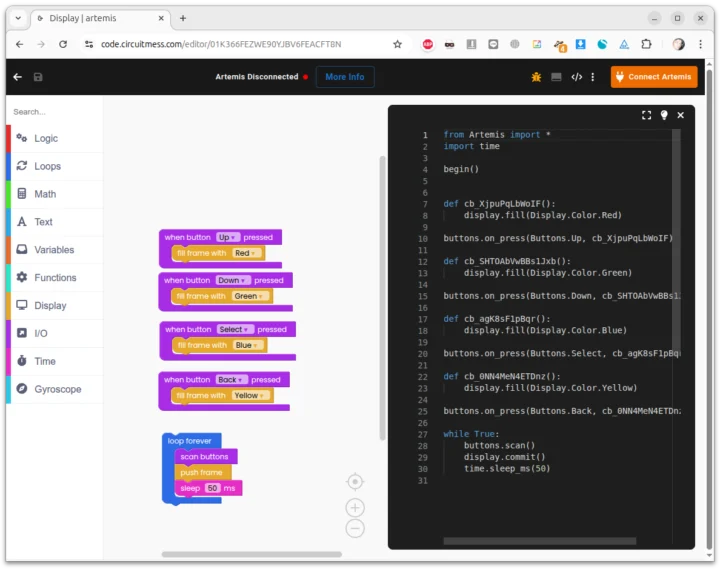This screenshot has height=569, width=720.
Task: Zoom out of the block workspace
Action: coord(355,528)
